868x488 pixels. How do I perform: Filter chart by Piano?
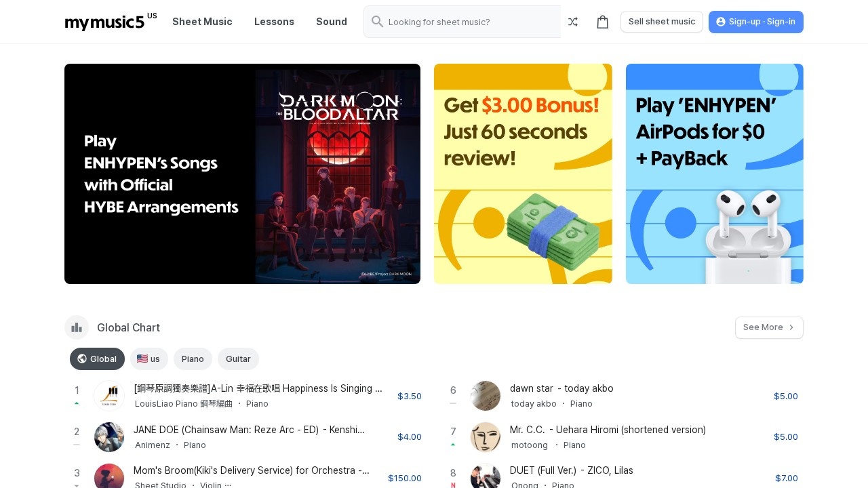(x=193, y=359)
